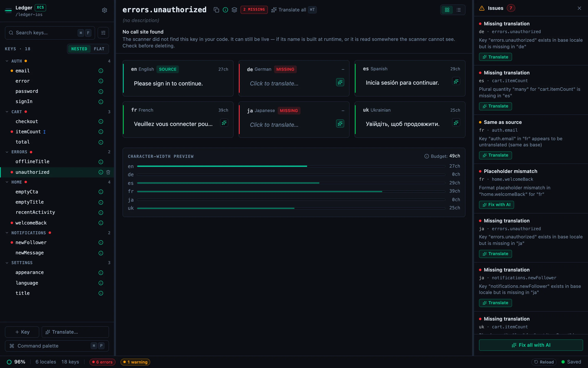The height and width of the screenshot is (368, 588).
Task: Click the info icon next to key title
Action: [x=225, y=10]
